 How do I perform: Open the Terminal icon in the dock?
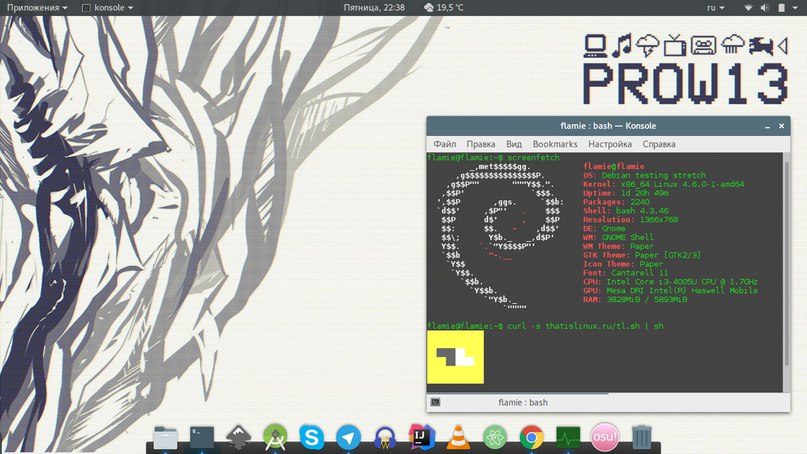202,438
